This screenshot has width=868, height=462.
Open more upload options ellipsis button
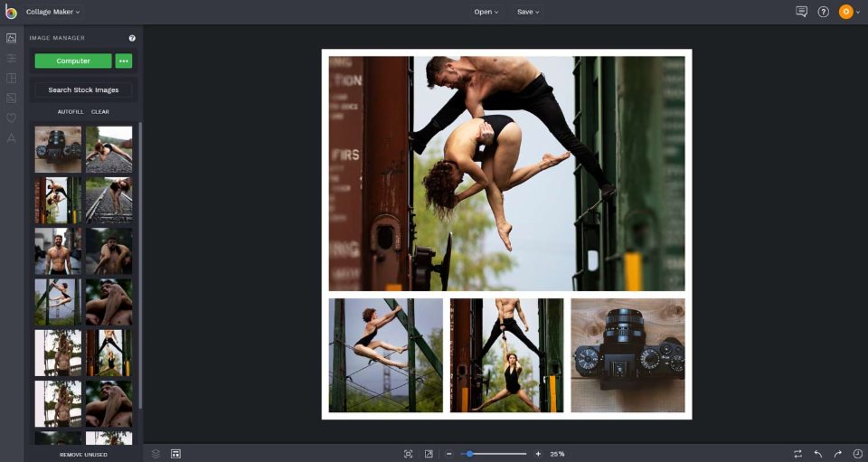[124, 61]
